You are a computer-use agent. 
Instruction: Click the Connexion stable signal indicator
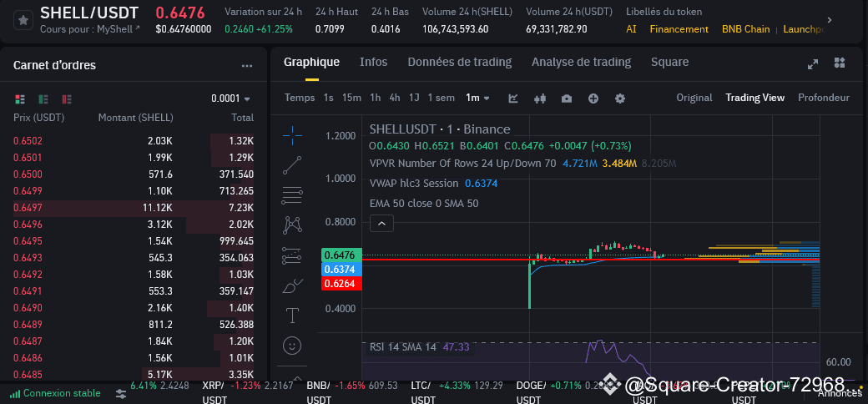tap(55, 393)
